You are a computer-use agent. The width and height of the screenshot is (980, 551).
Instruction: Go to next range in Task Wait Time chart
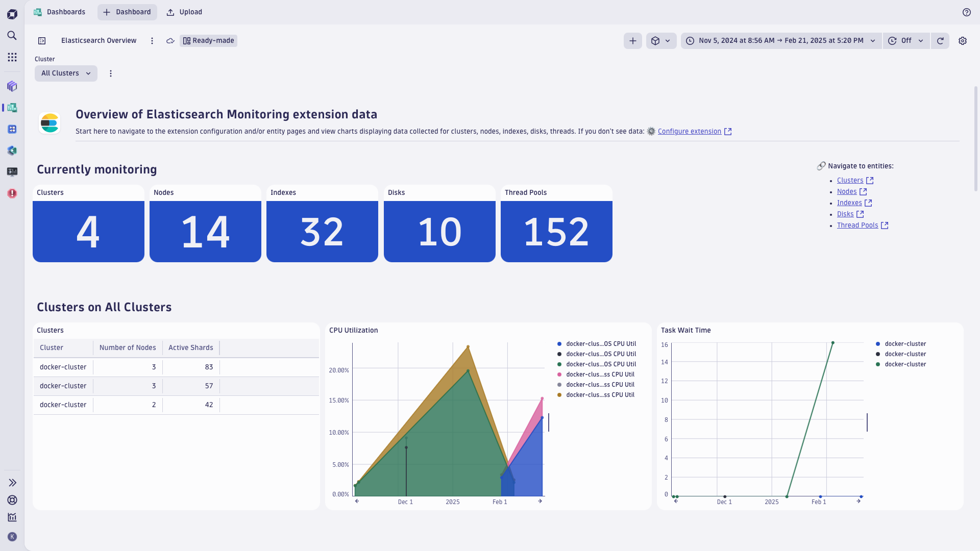859,502
